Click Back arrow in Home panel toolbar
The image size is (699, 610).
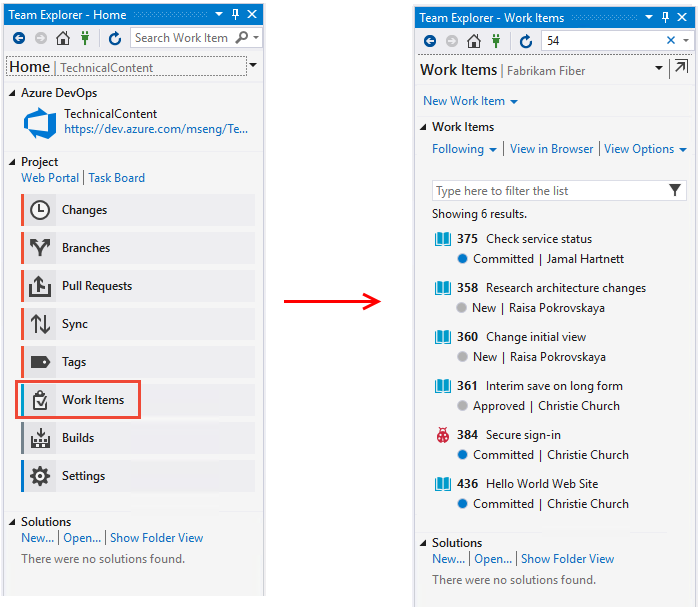(19, 38)
